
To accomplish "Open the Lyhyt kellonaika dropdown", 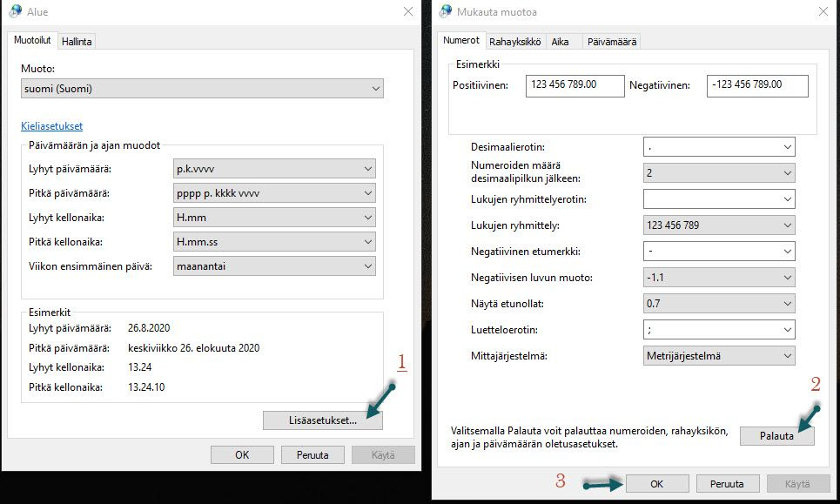I will pyautogui.click(x=274, y=218).
